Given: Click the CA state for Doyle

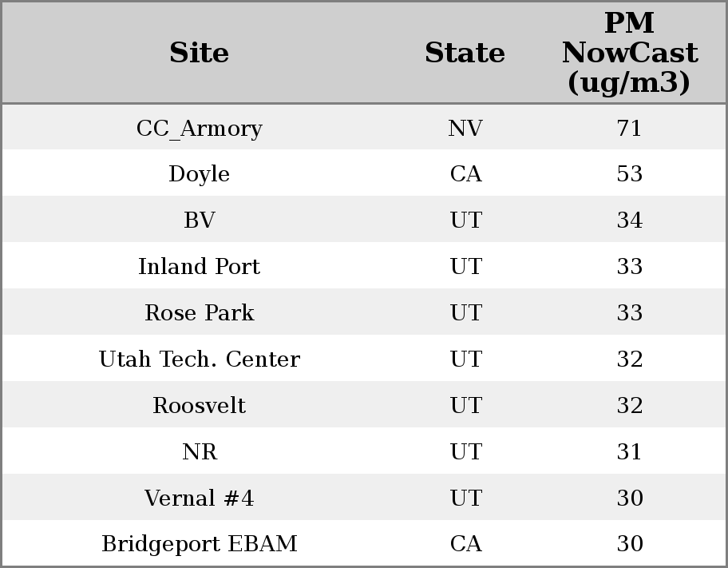Looking at the screenshot, I should pos(465,174).
